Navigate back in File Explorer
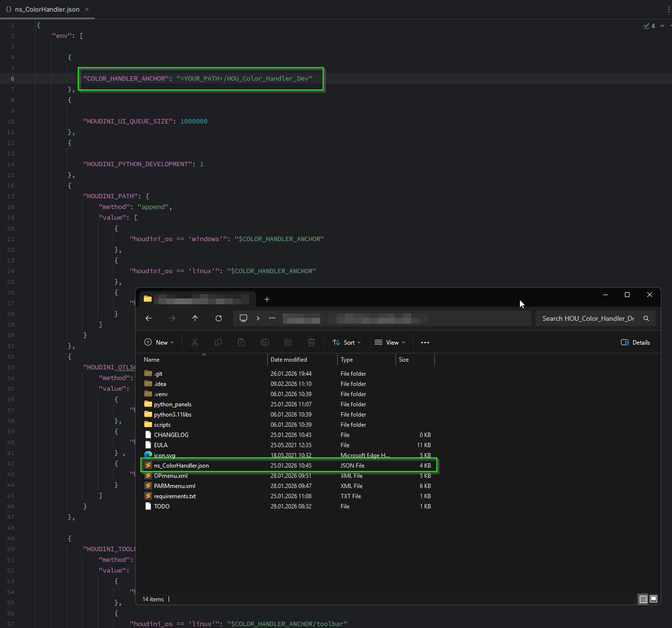Viewport: 672px width, 628px height. tap(149, 318)
